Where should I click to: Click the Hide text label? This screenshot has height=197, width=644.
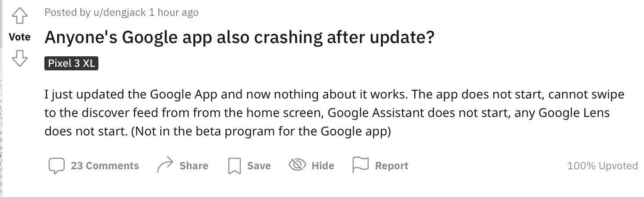click(323, 166)
